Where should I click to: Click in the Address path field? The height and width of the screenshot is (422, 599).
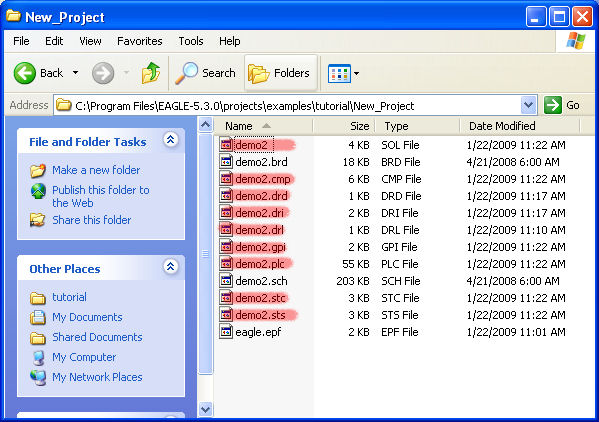[x=288, y=105]
